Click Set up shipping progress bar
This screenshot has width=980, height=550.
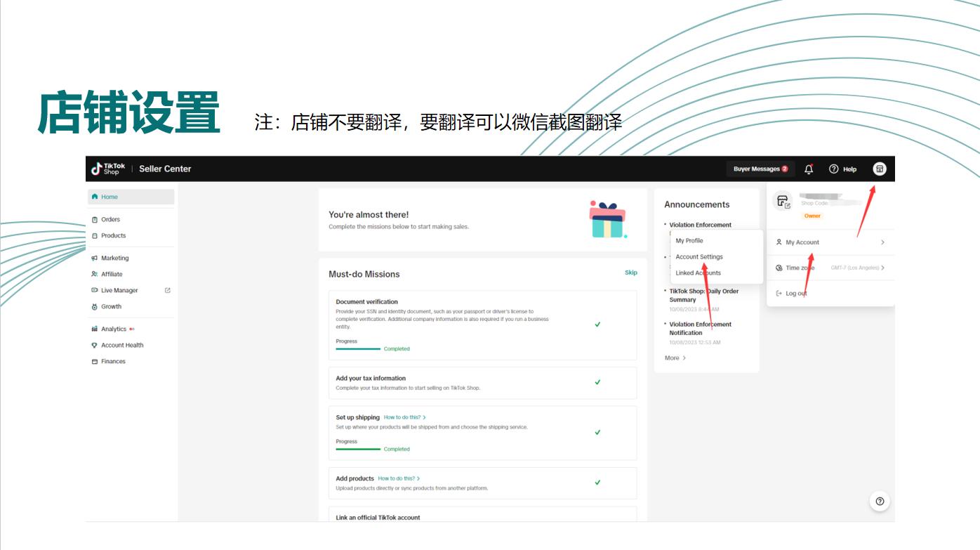point(358,449)
